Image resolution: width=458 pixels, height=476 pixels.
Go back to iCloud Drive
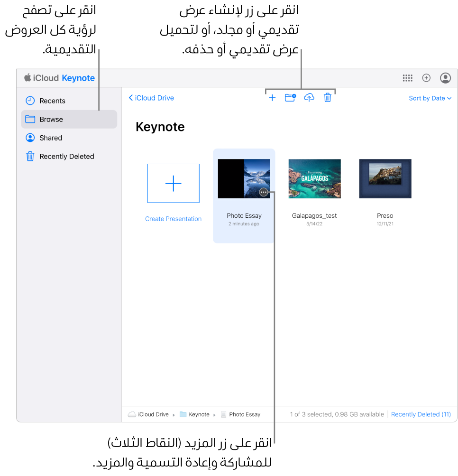151,98
